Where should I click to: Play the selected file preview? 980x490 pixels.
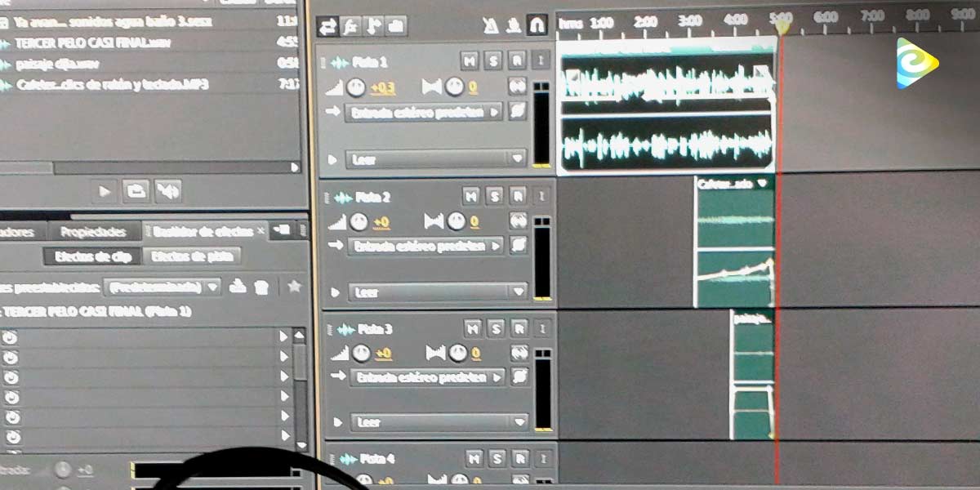(105, 191)
